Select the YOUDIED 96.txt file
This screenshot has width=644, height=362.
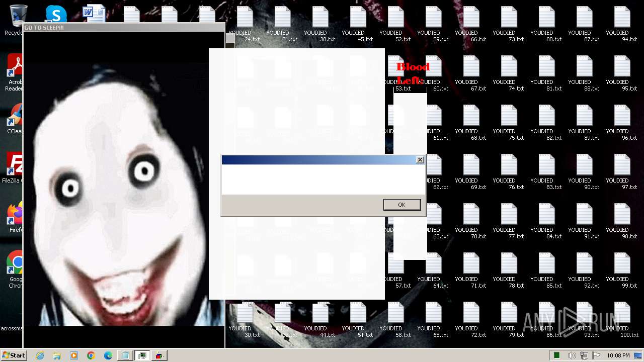click(x=622, y=123)
